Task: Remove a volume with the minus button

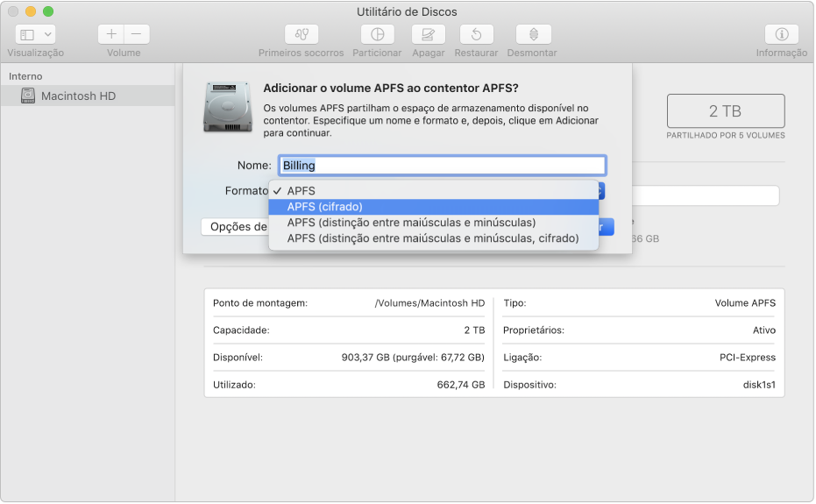Action: [x=137, y=34]
